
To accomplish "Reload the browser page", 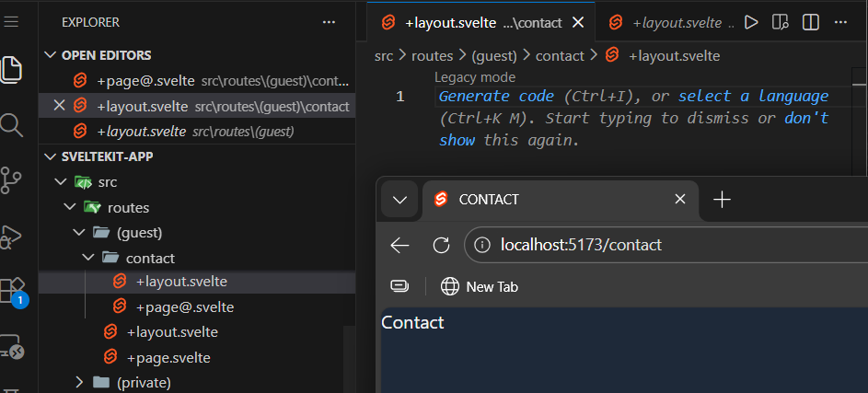I will click(441, 245).
